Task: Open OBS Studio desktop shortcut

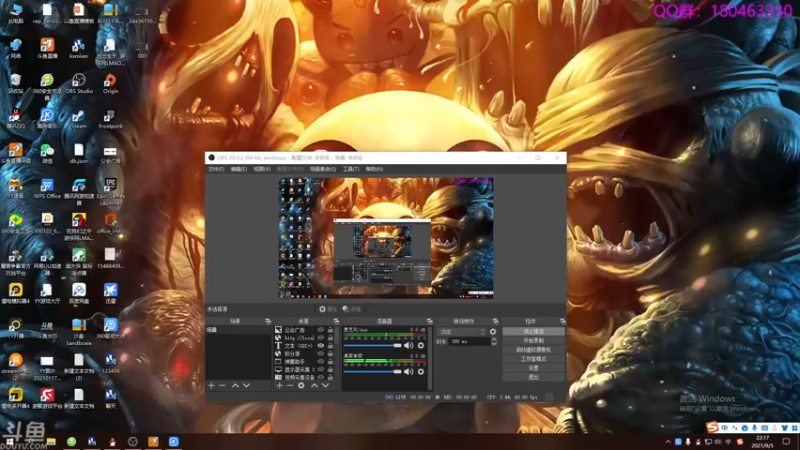Action: pyautogui.click(x=79, y=84)
